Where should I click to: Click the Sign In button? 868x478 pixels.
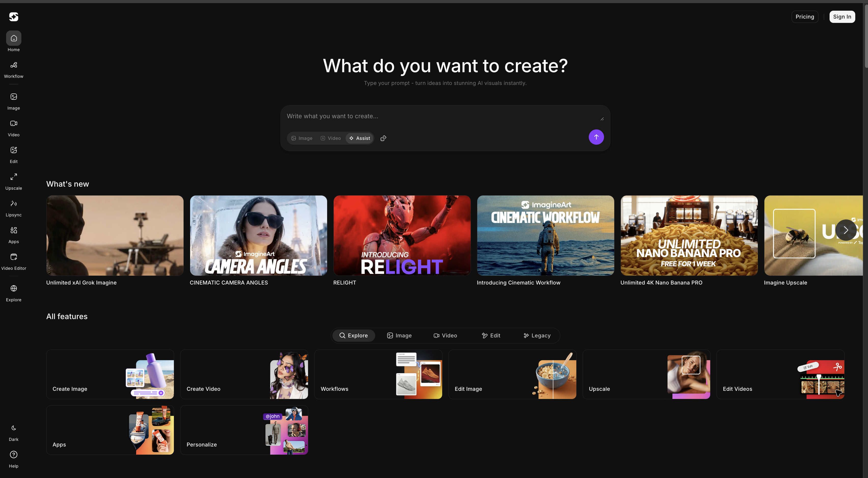pos(842,17)
